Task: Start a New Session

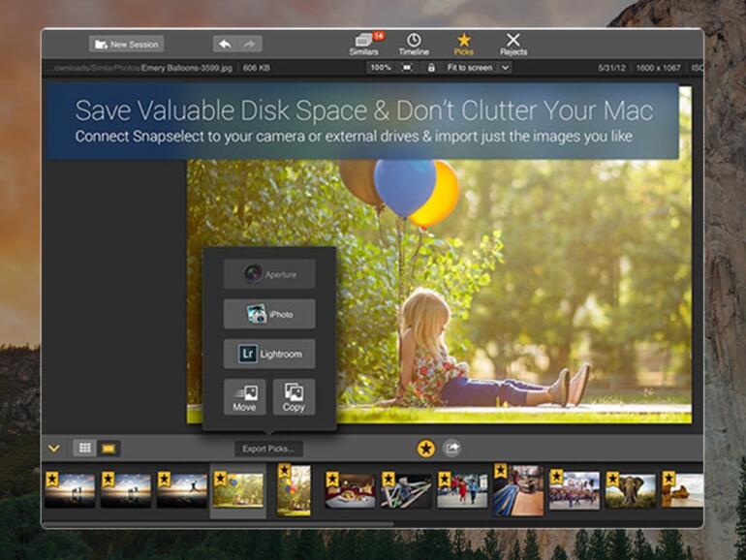Action: tap(126, 45)
